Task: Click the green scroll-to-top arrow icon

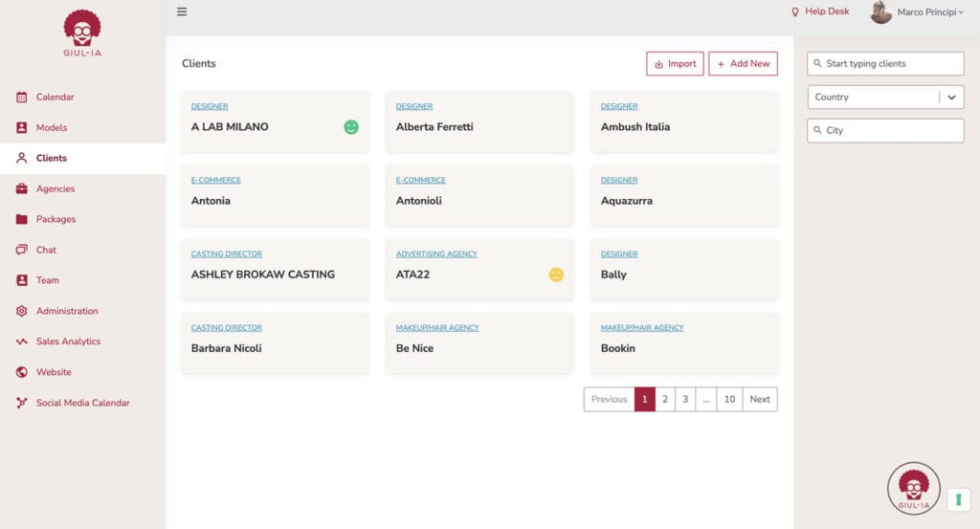Action: [x=958, y=499]
